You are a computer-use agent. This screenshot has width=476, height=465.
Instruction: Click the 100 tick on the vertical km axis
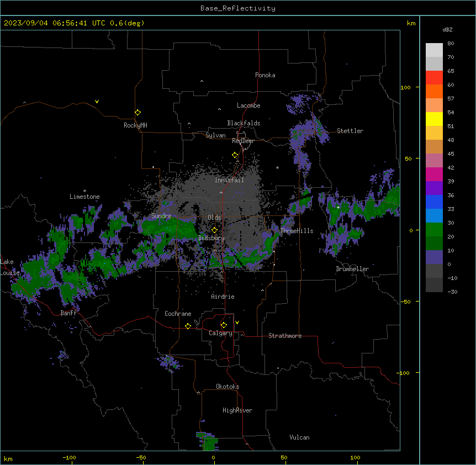pyautogui.click(x=405, y=87)
